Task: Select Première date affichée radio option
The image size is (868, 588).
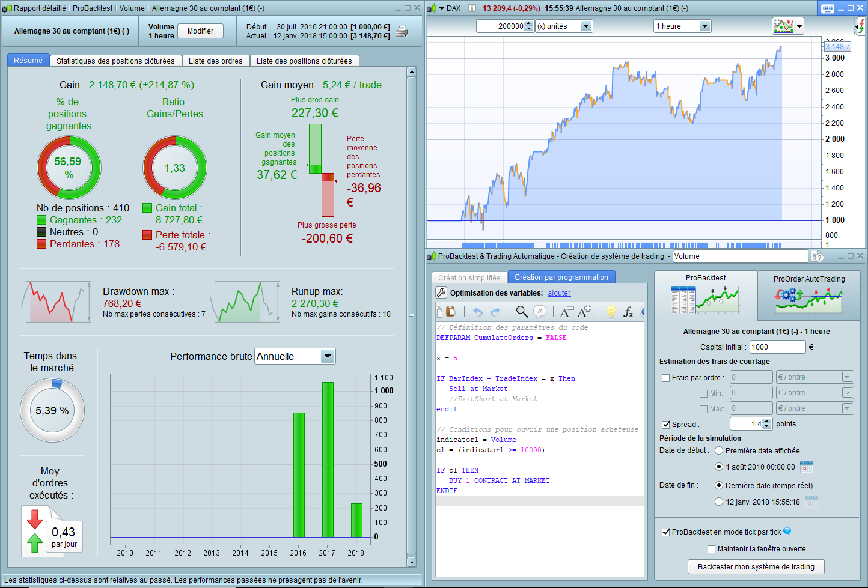Action: [x=719, y=450]
